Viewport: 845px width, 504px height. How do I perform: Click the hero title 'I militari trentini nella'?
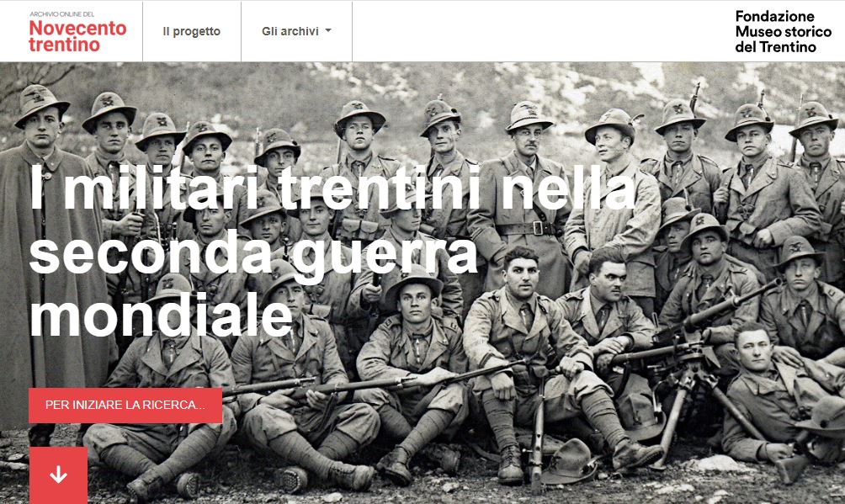pyautogui.click(x=333, y=187)
